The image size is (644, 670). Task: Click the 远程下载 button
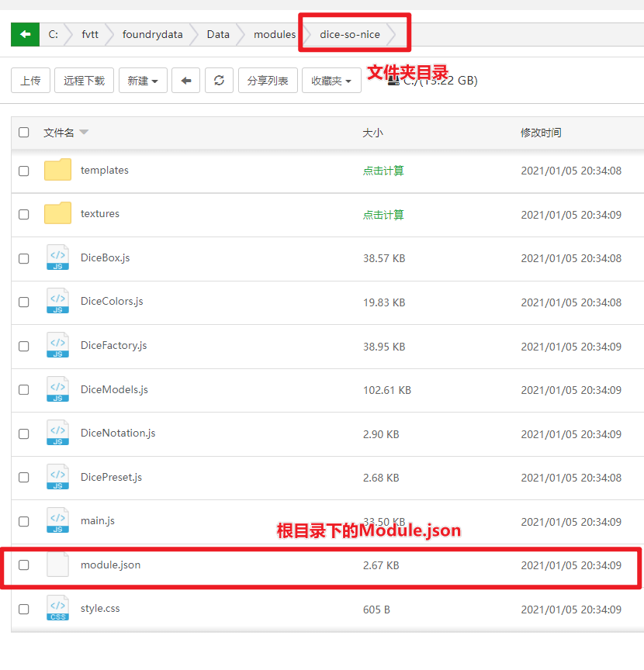(x=85, y=81)
